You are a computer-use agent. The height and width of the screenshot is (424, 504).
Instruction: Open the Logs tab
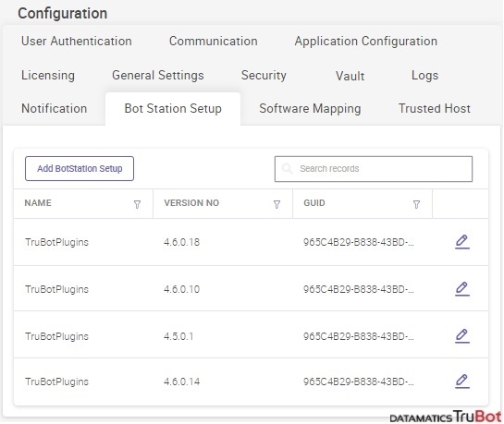(x=424, y=75)
